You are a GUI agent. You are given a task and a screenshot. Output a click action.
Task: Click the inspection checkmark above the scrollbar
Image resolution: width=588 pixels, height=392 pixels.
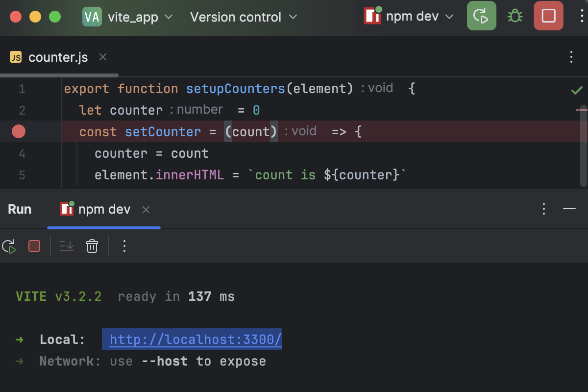point(577,90)
